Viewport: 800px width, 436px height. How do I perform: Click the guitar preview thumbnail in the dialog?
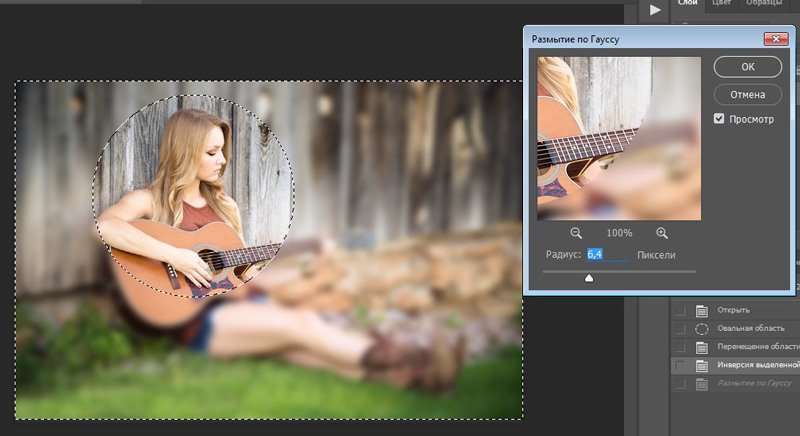coord(619,138)
